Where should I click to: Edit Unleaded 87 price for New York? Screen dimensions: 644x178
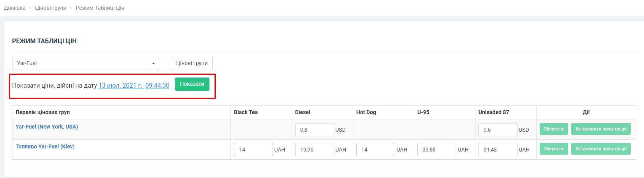[497, 130]
